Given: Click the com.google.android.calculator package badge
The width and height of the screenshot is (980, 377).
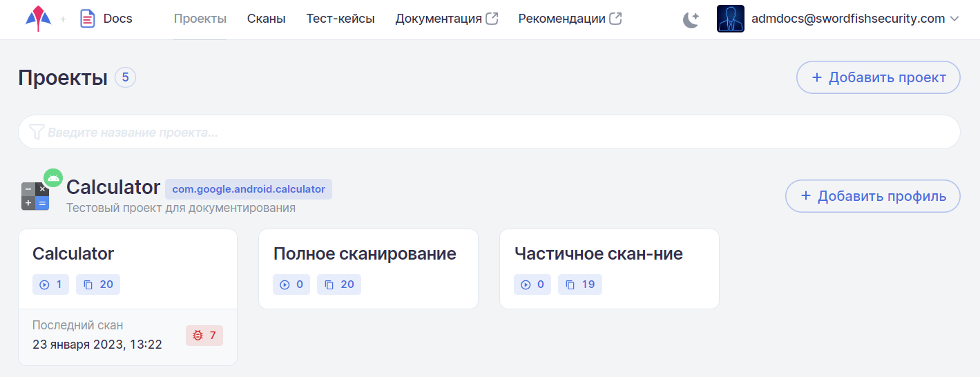Looking at the screenshot, I should click(248, 189).
